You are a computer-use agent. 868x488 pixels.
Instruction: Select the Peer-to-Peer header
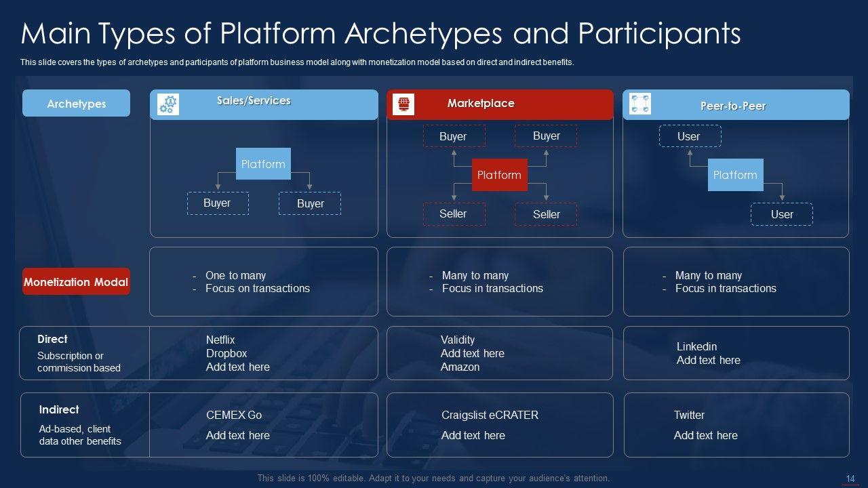tap(736, 104)
